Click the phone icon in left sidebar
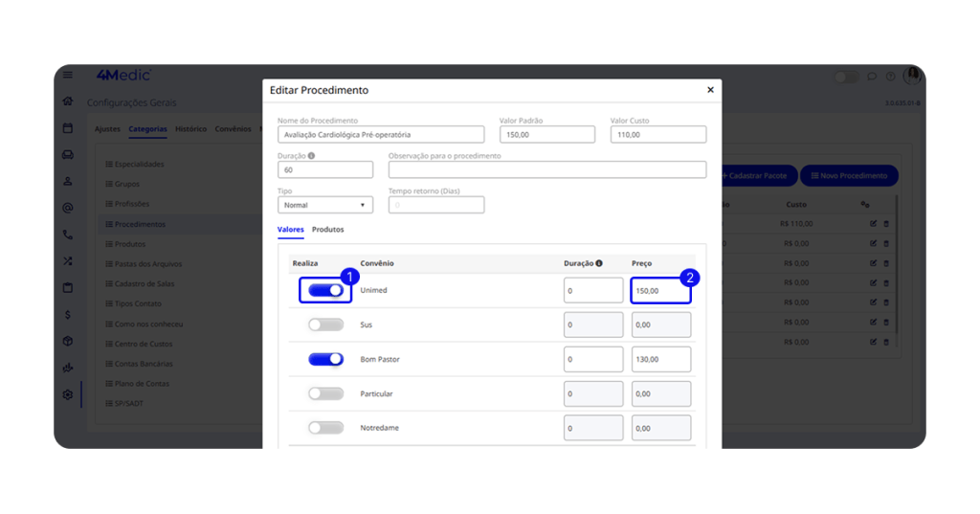980x514 pixels. [x=68, y=234]
